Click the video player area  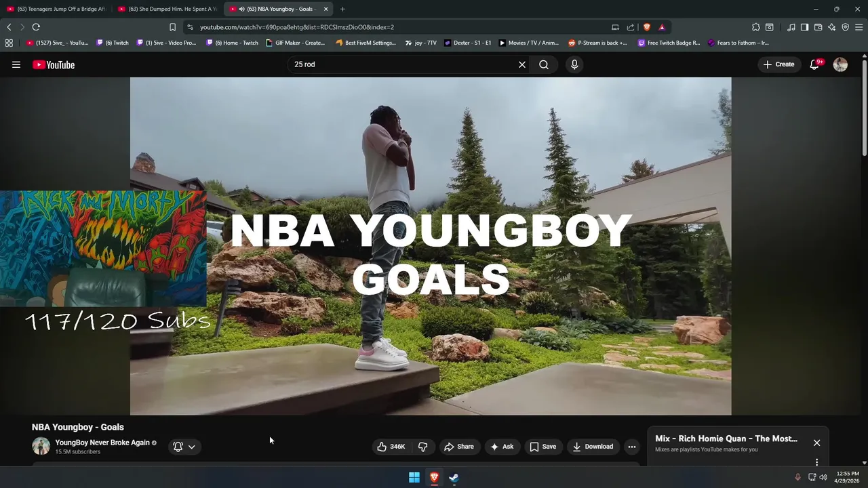point(431,246)
